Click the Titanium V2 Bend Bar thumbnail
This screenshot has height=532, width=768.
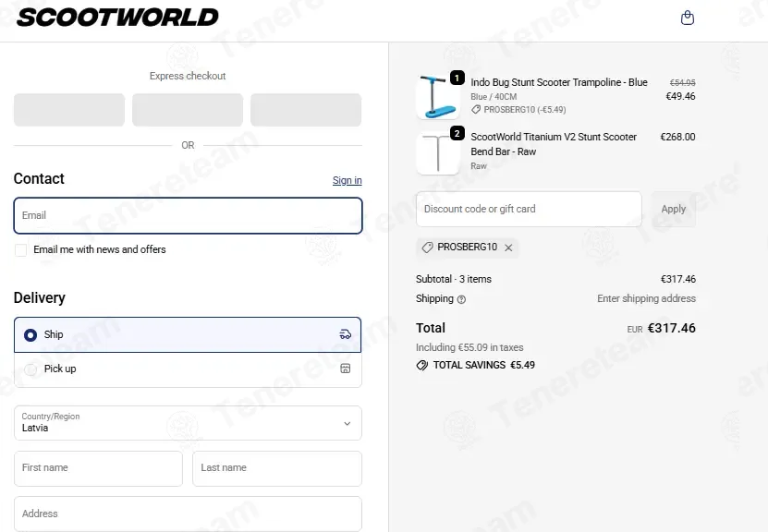pyautogui.click(x=438, y=152)
